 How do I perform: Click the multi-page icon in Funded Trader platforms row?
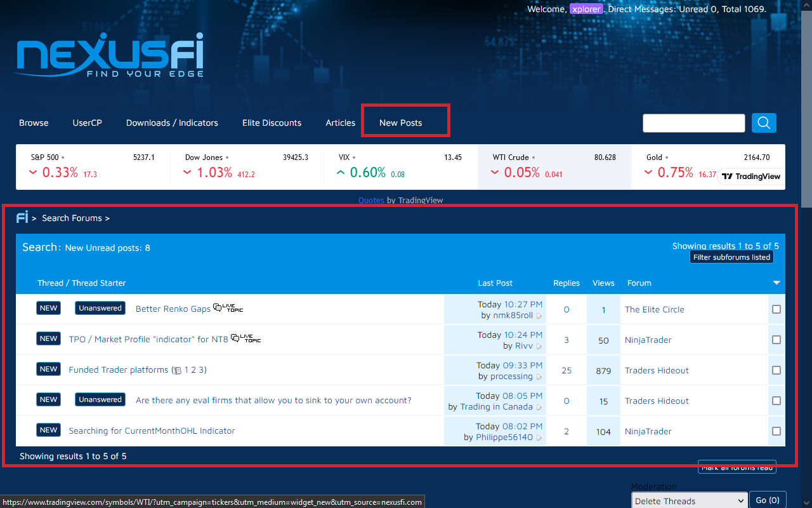pos(178,370)
